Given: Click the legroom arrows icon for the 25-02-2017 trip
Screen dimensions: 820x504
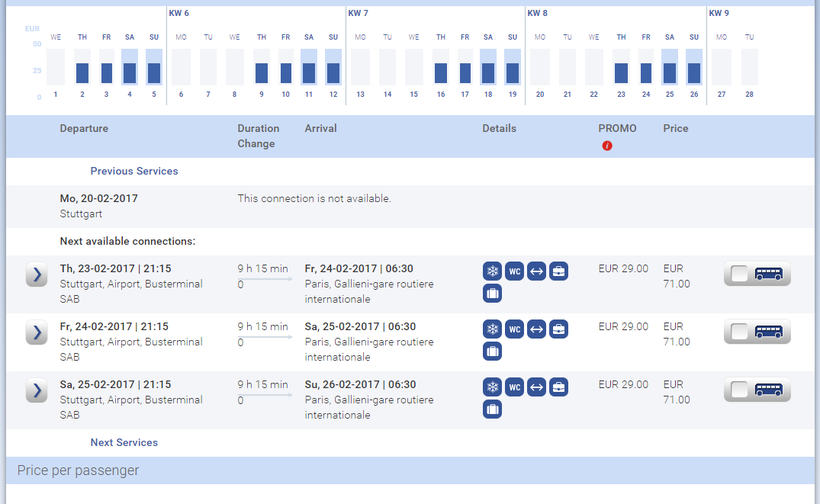Looking at the screenshot, I should click(x=536, y=388).
